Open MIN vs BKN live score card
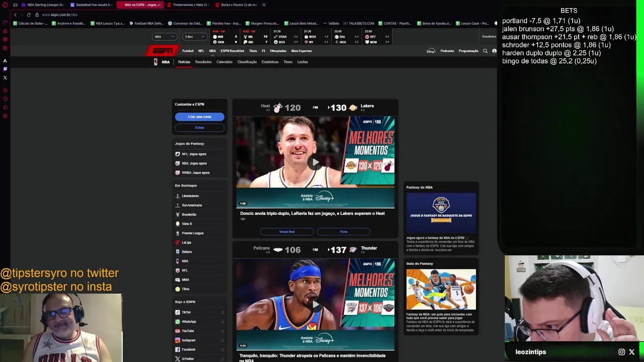 click(226, 37)
